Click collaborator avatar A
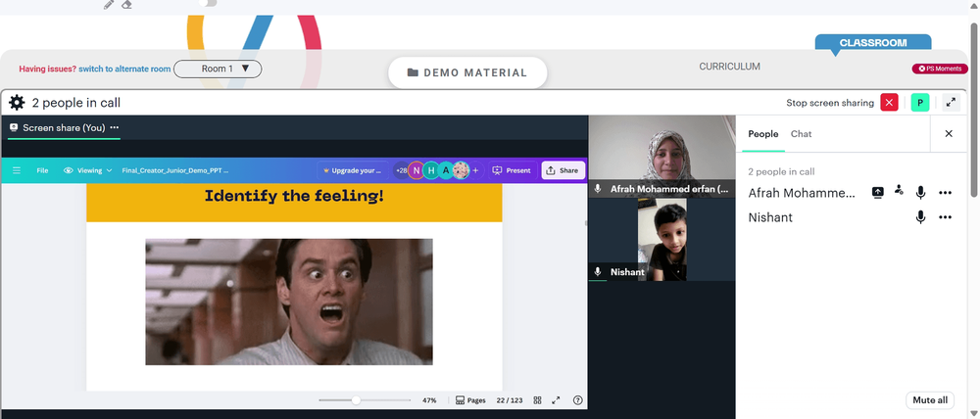 tap(446, 169)
